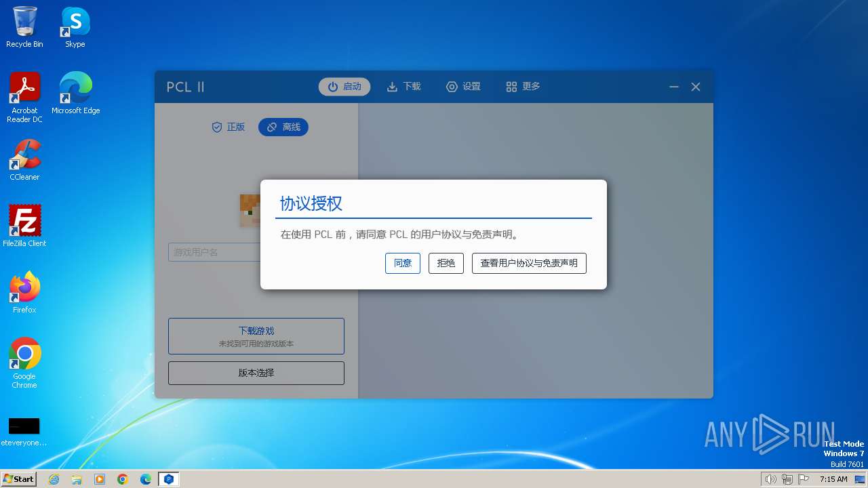868x488 pixels.
Task: Minimize the PCL II window
Action: pyautogui.click(x=674, y=87)
